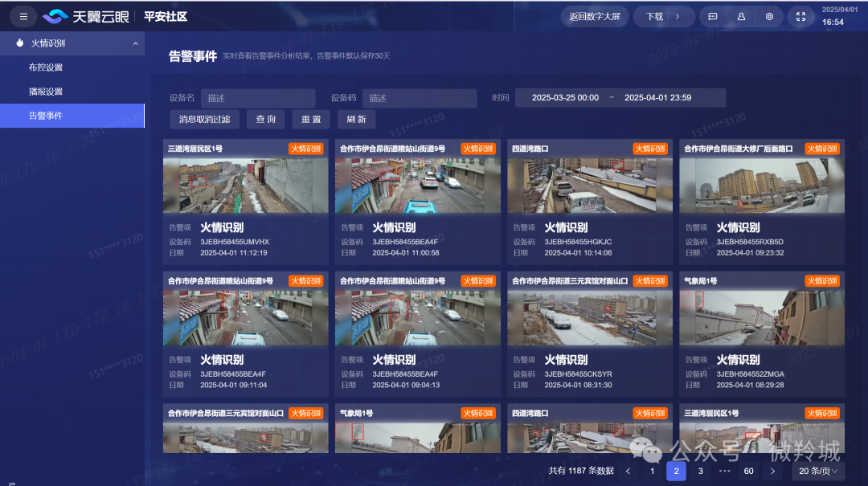868x486 pixels.
Task: Click 火情识别 tag on 大修厂后面路口 card
Action: (822, 149)
